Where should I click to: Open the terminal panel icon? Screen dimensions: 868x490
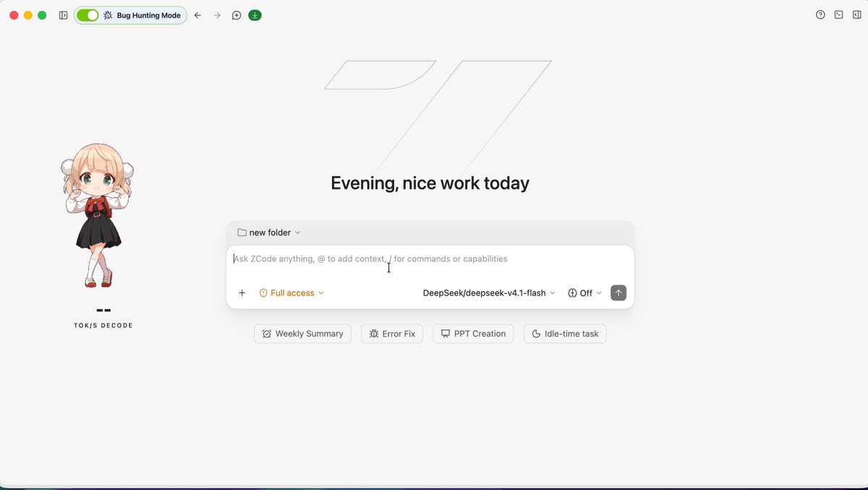(838, 14)
